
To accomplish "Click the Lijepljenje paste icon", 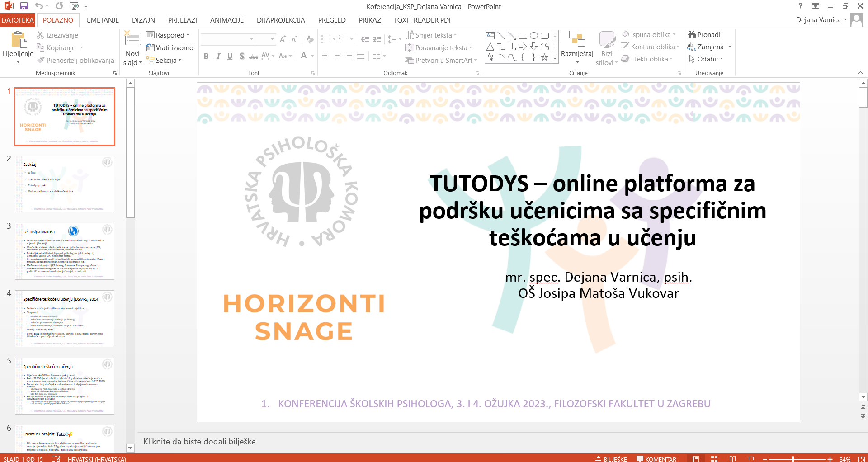I will tap(19, 39).
